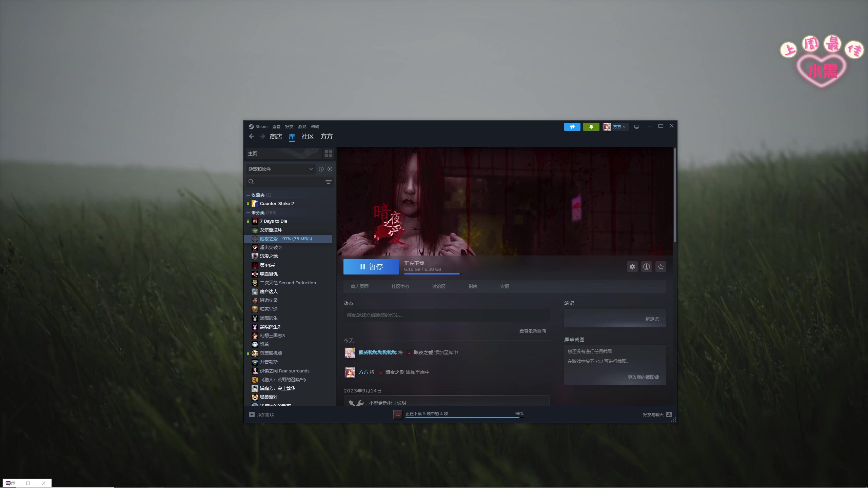Click the content area vertical scrollbar
Image resolution: width=868 pixels, height=488 pixels.
click(675, 195)
